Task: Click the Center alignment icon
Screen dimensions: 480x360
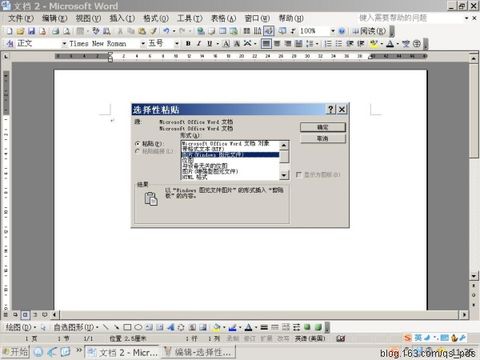Action: pyautogui.click(x=277, y=44)
